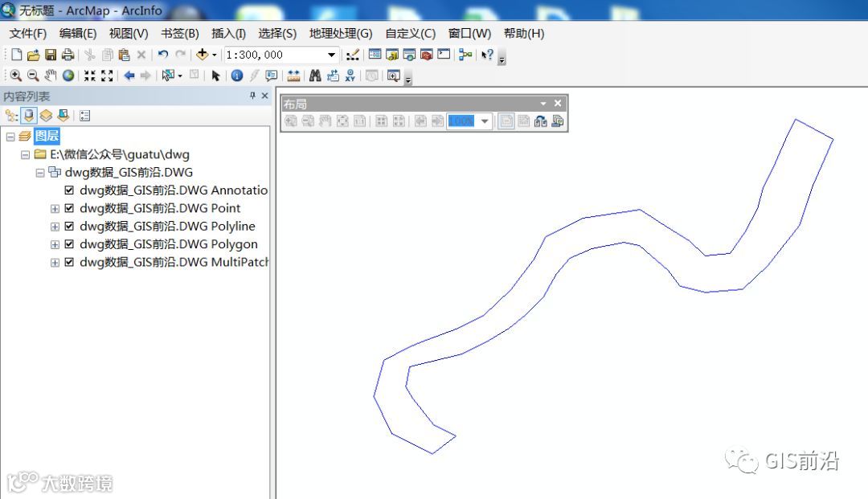868x499 pixels.
Task: Toggle DWG Annotation layer visibility
Action: (69, 190)
